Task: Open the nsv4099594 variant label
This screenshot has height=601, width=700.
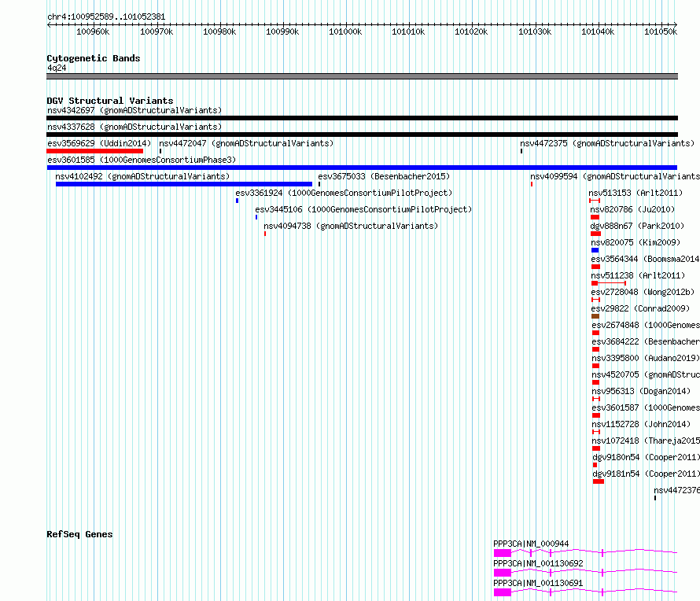Action: 615,176
